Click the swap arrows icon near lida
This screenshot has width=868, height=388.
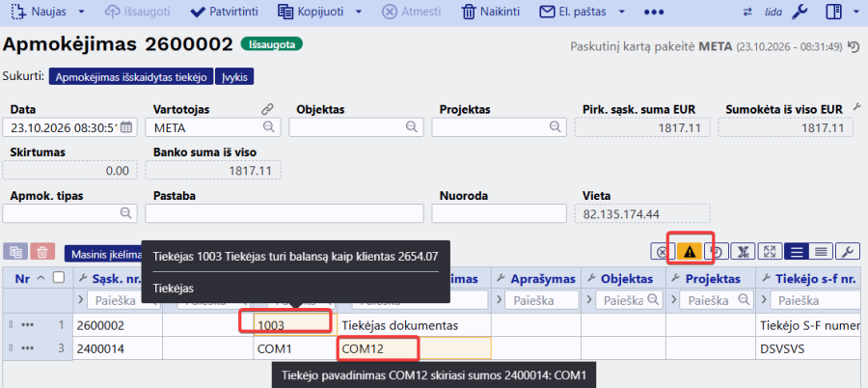point(747,12)
